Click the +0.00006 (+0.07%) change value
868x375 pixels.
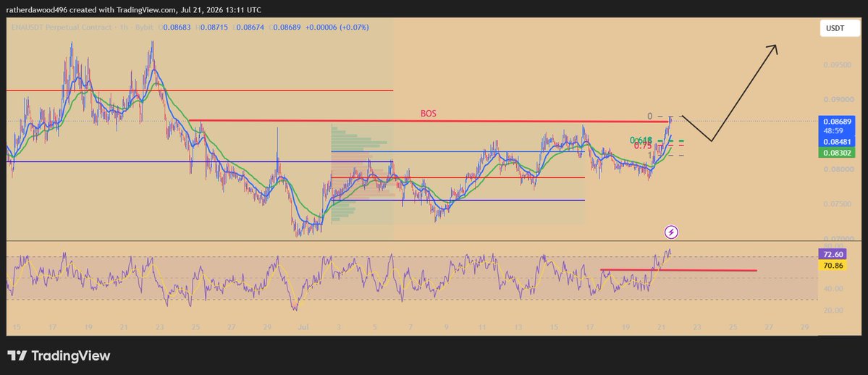coord(337,27)
